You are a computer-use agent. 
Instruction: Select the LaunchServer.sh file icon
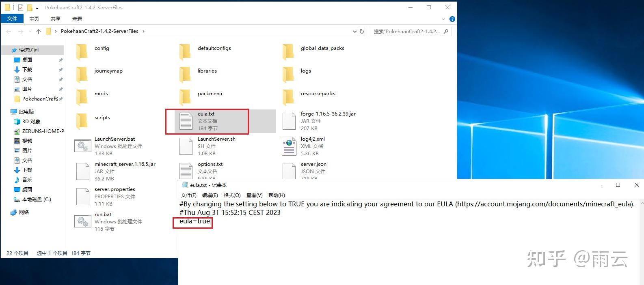pyautogui.click(x=186, y=146)
